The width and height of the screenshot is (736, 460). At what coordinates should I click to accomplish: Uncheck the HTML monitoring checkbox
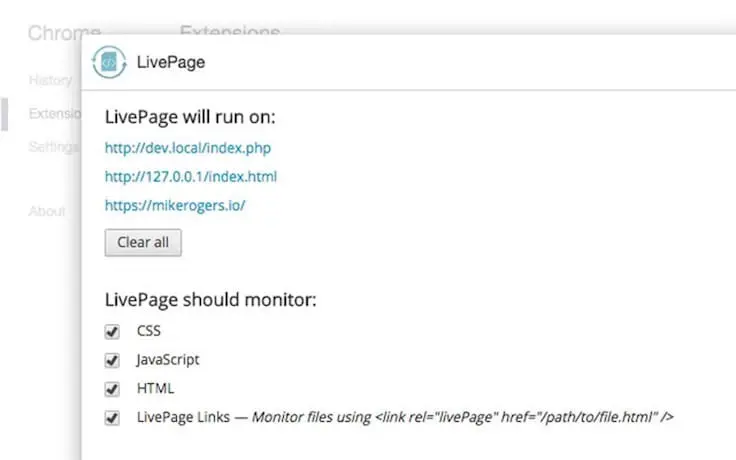coord(112,389)
